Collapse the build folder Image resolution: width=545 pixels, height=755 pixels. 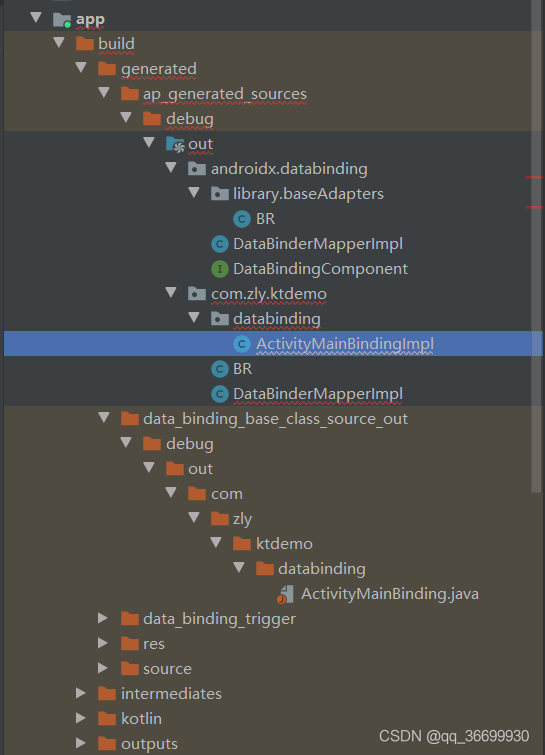59,43
